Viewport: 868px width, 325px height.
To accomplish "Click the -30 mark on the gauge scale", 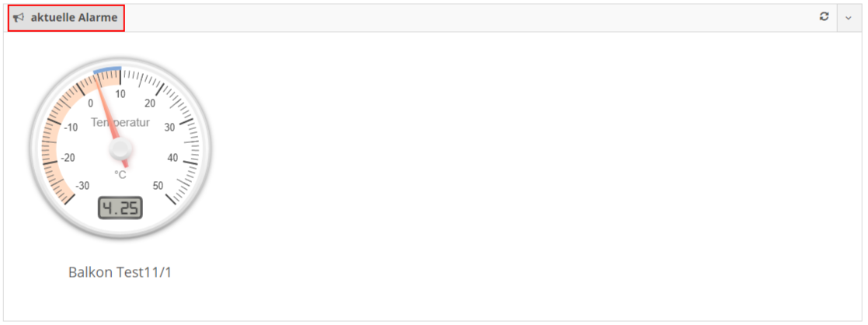I will (82, 186).
